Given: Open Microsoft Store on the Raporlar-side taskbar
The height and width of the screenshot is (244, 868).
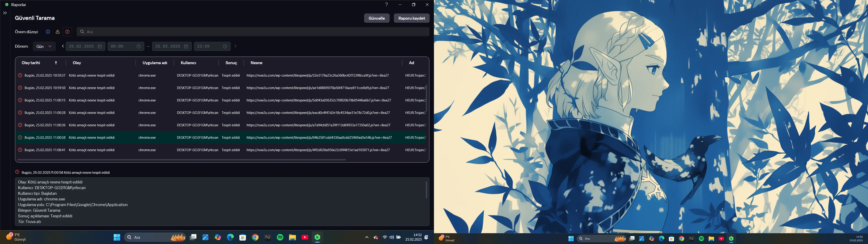Looking at the screenshot, I should click(243, 237).
